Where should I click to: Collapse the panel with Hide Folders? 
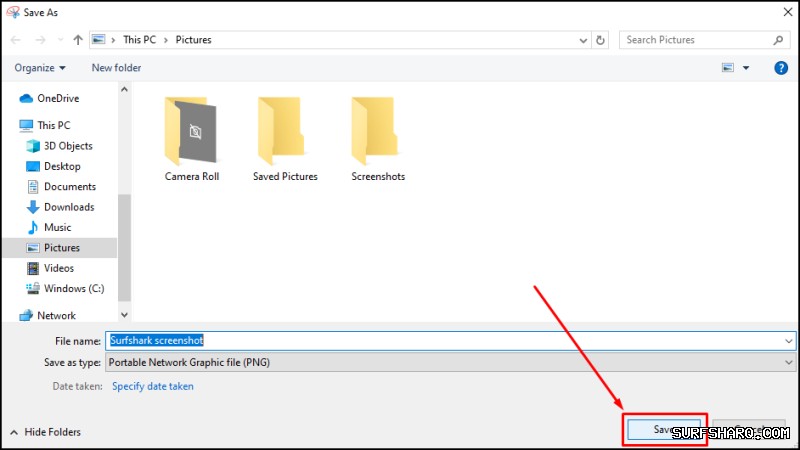click(x=45, y=432)
